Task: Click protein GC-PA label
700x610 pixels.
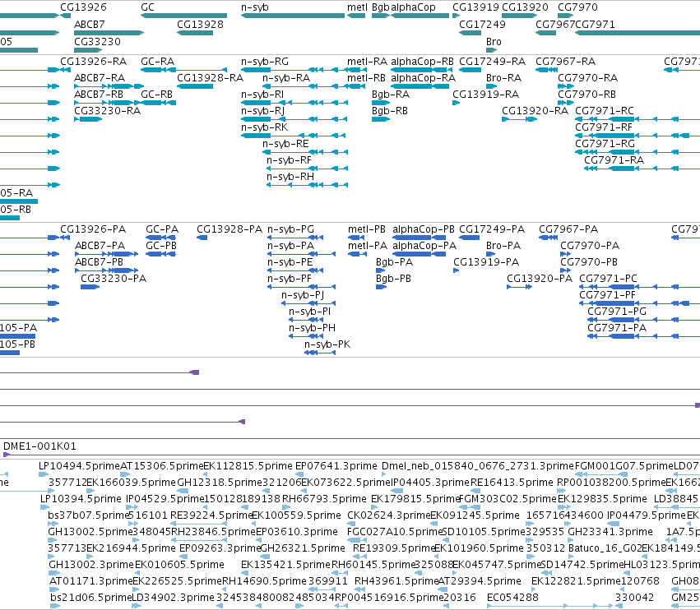Action: 162,229
